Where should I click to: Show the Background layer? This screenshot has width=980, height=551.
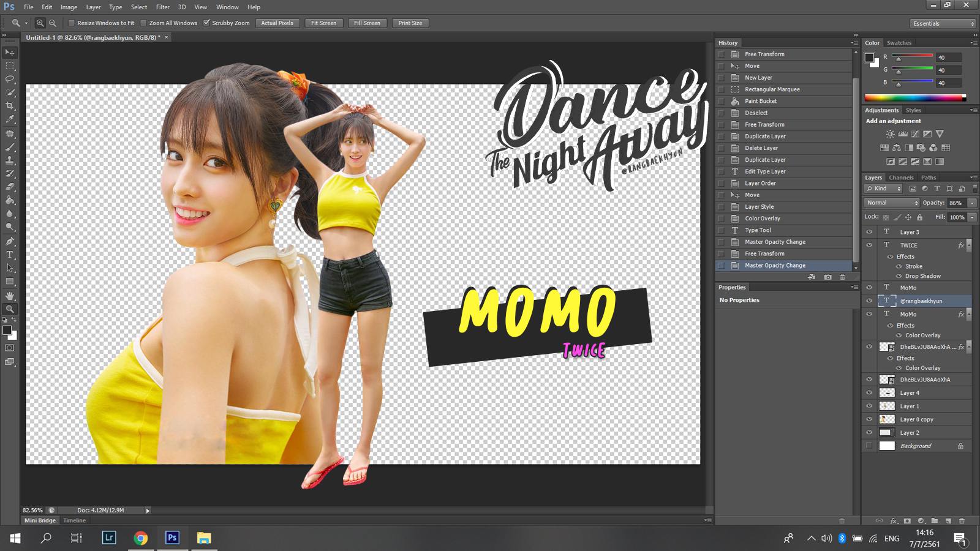pos(869,446)
